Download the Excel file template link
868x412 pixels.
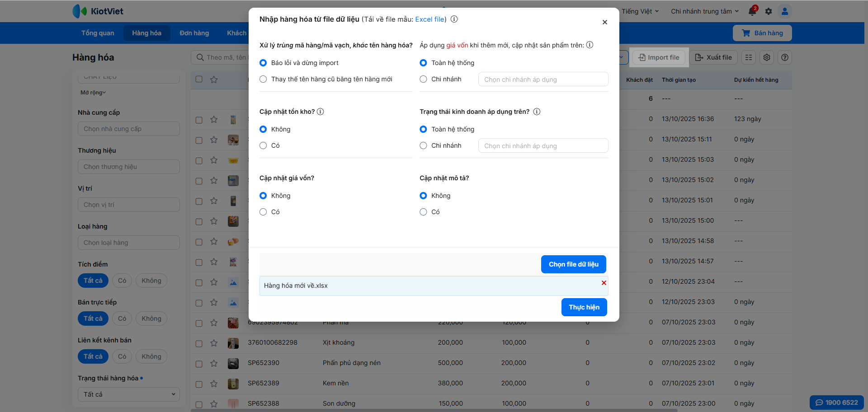pyautogui.click(x=429, y=19)
